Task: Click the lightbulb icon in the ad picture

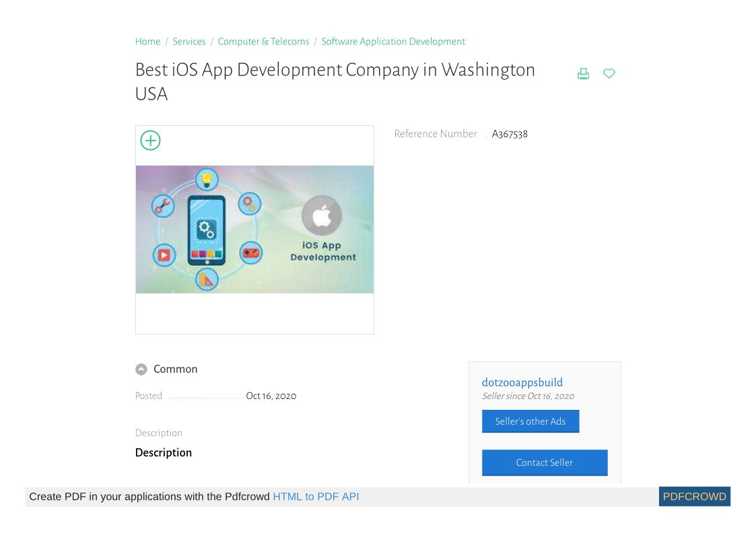Action: (x=207, y=180)
